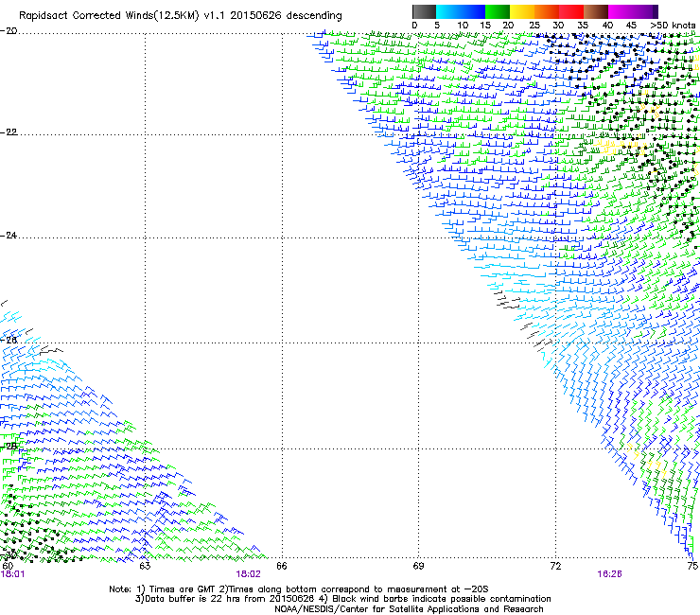The image size is (700, 615).
Task: Click the gray 0–5 knots legend segment
Action: click(x=424, y=11)
